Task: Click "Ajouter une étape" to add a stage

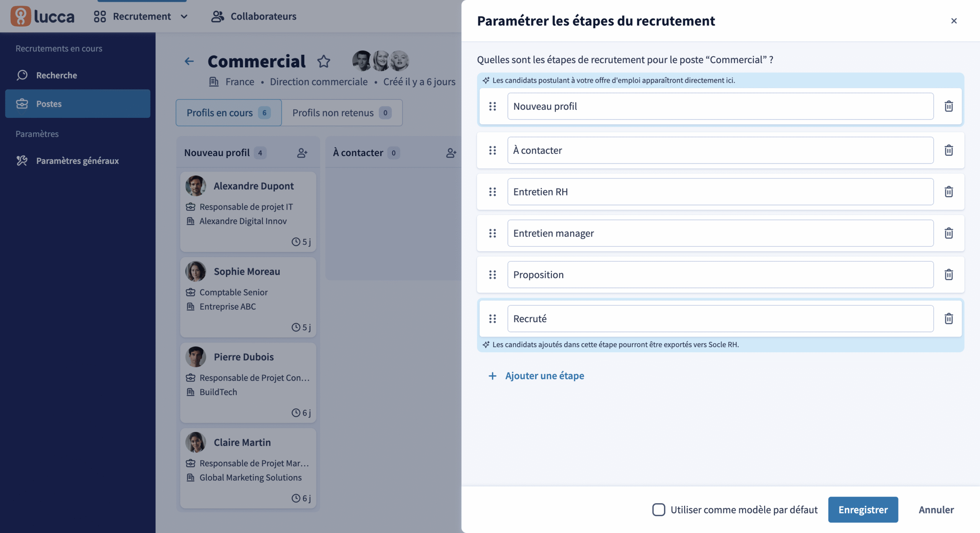Action: (x=544, y=375)
